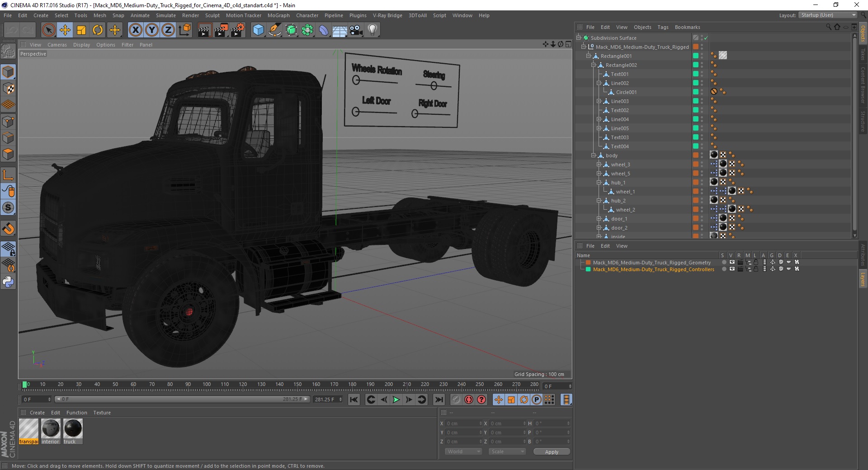Collapse Rectangle001 tree node
The width and height of the screenshot is (868, 470).
coord(589,56)
